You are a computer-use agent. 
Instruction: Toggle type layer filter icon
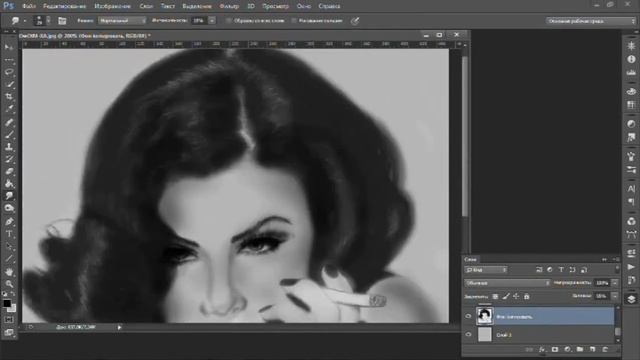[561, 270]
